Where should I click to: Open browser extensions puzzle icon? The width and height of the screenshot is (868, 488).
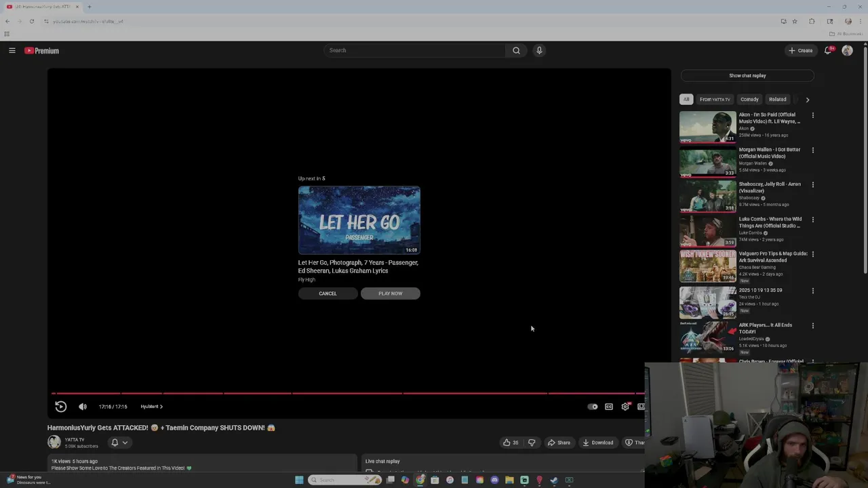click(812, 21)
